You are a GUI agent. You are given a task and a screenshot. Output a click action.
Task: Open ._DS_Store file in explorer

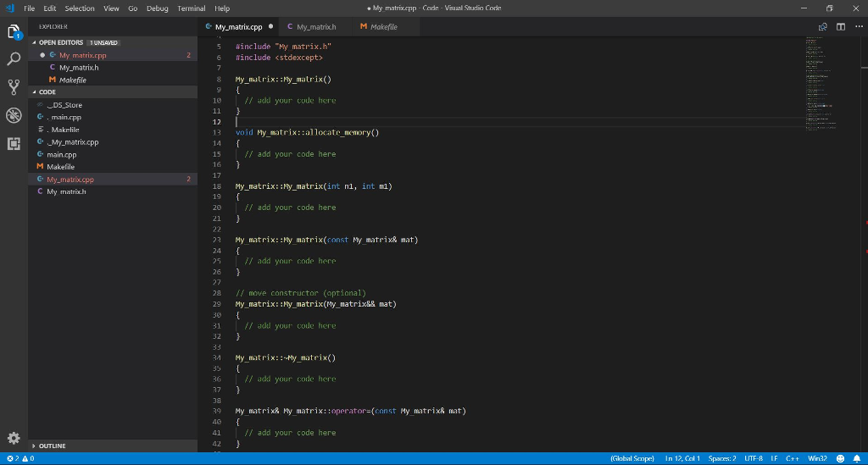click(113, 105)
